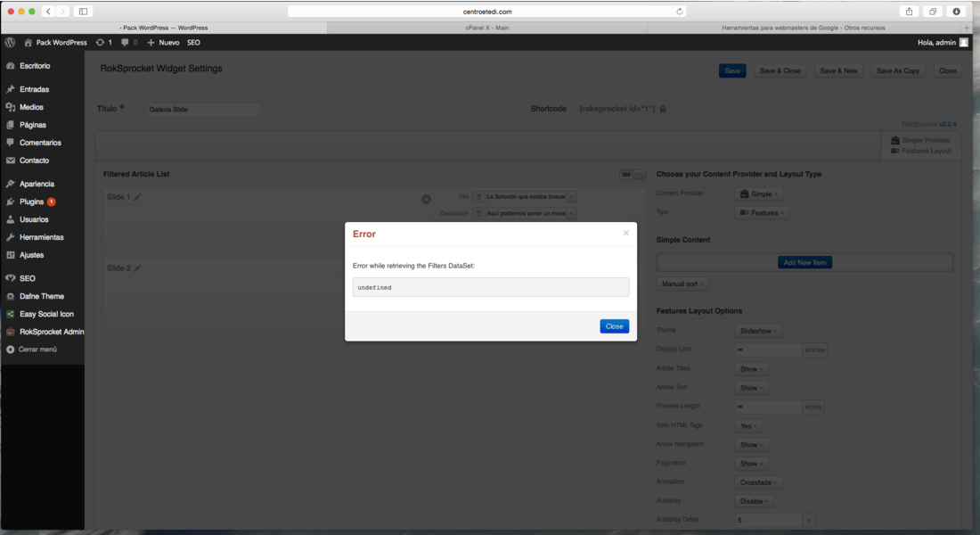The height and width of the screenshot is (535, 980).
Task: Open the comments bubble in admin bar
Action: [x=125, y=43]
